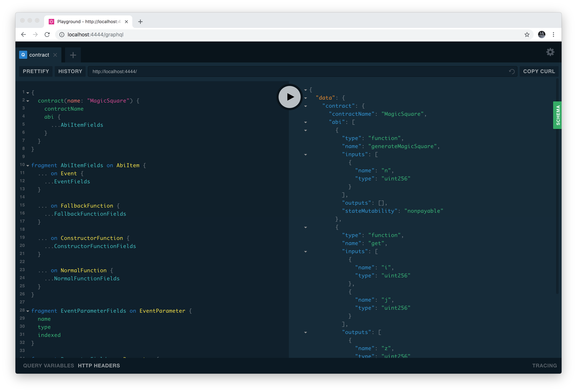Open the SCHEMA sidebar
The width and height of the screenshot is (577, 392).
pyautogui.click(x=557, y=115)
